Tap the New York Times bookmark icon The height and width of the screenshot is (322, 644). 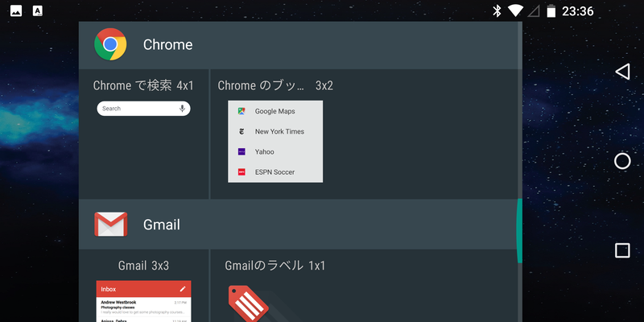tap(242, 131)
